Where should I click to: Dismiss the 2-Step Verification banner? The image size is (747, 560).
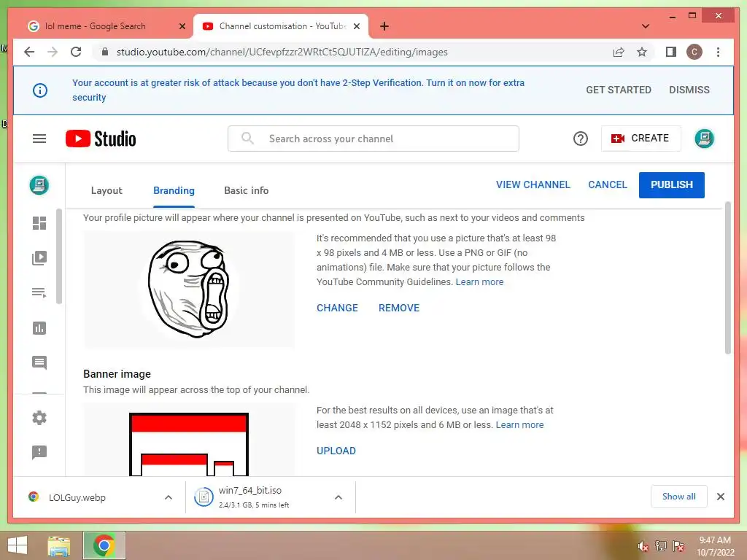689,90
